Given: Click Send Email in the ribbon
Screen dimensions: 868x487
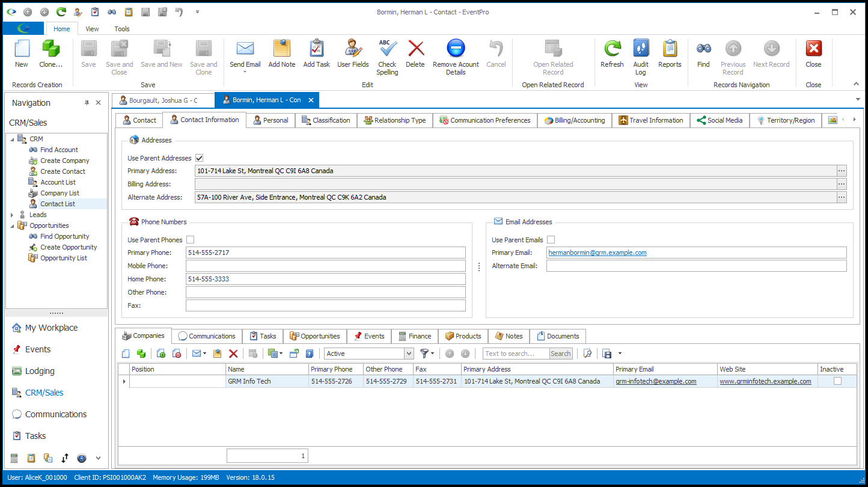Looking at the screenshot, I should tap(245, 55).
